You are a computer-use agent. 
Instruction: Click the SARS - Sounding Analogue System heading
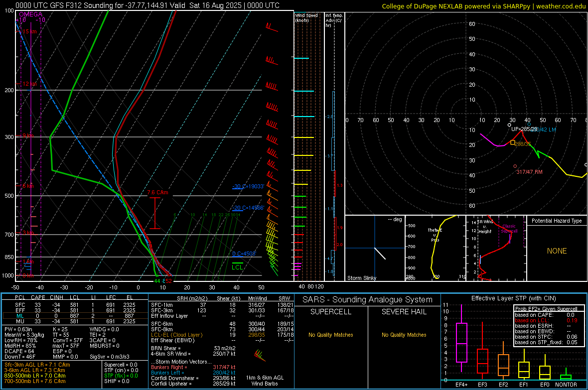point(368,300)
